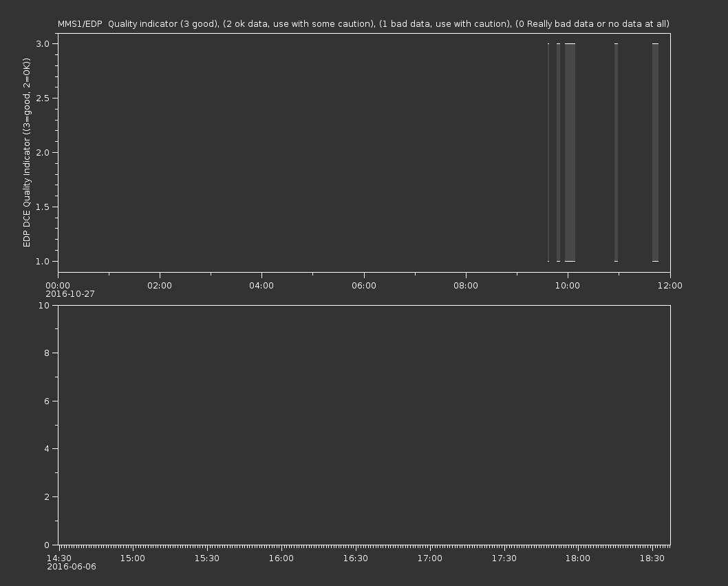The height and width of the screenshot is (586, 728).
Task: Click the narrow gray bar left of widest bar
Action: point(558,152)
